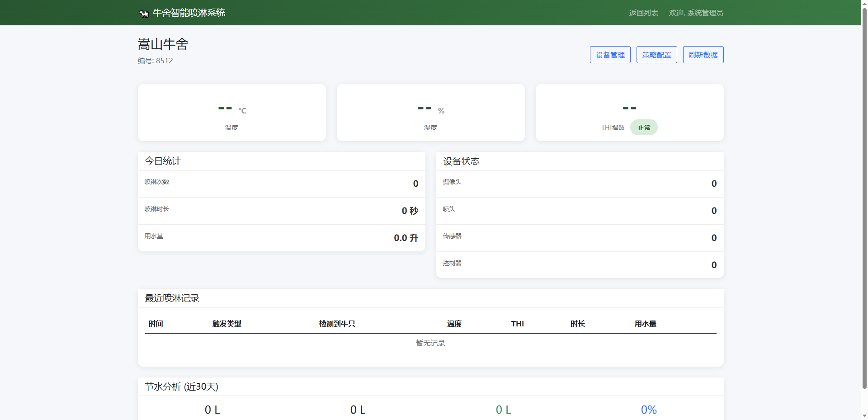Image resolution: width=868 pixels, height=420 pixels.
Task: Click the cow logo icon in navbar
Action: click(144, 14)
